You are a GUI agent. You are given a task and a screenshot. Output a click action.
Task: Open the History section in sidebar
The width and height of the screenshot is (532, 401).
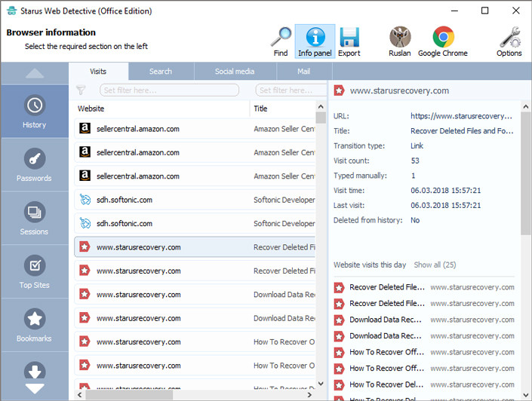[34, 112]
